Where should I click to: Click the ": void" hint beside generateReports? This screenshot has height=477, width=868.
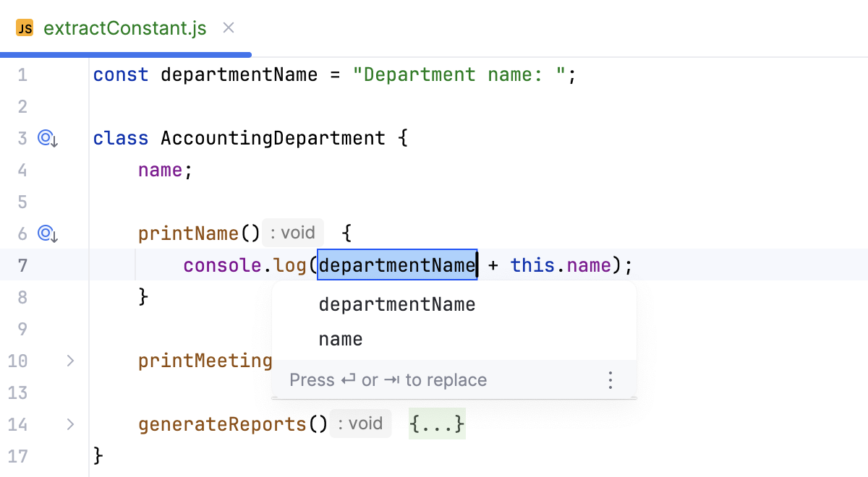pos(360,424)
